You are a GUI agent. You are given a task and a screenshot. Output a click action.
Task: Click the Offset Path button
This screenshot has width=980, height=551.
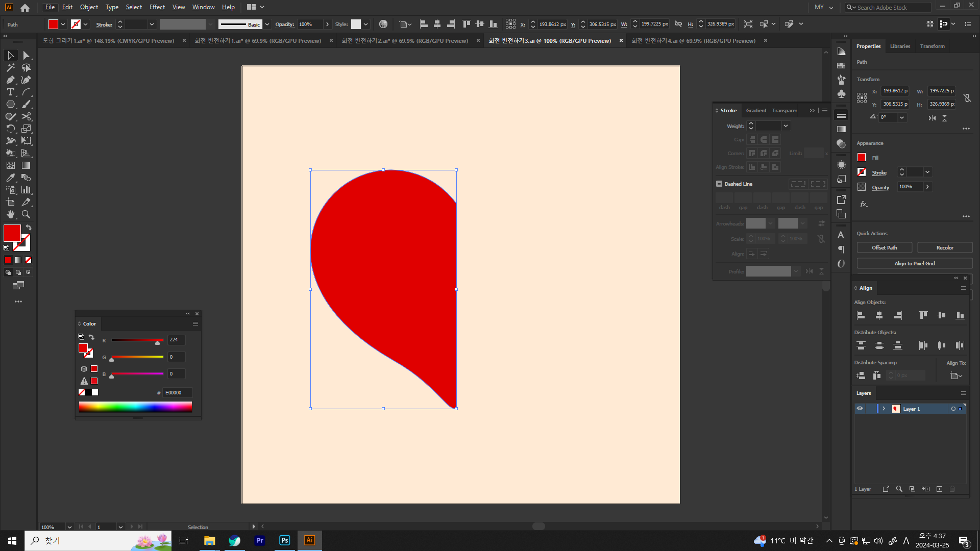click(884, 247)
